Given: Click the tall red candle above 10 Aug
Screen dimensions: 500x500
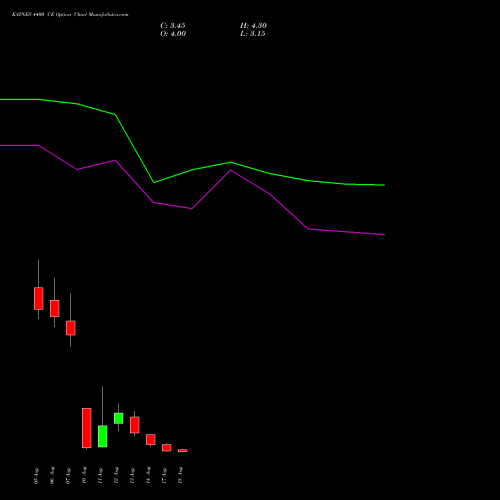Looking at the screenshot, I should tap(87, 428).
